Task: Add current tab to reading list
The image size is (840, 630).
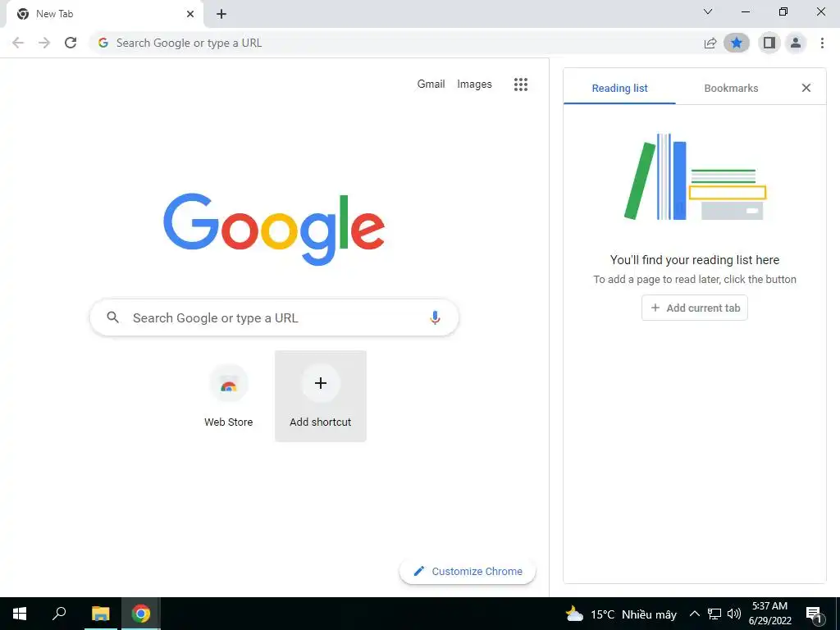Action: coord(695,308)
